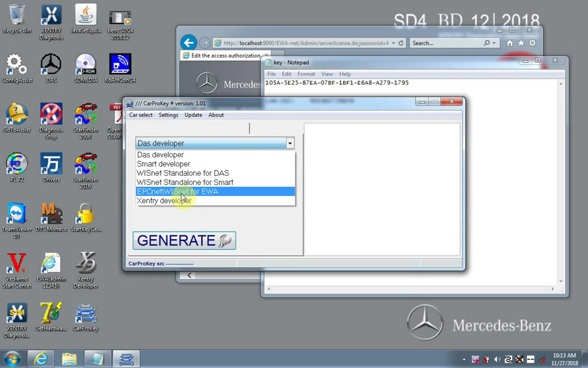The image size is (588, 368).
Task: Launch DAS desktop shortcut
Action: pyautogui.click(x=51, y=68)
